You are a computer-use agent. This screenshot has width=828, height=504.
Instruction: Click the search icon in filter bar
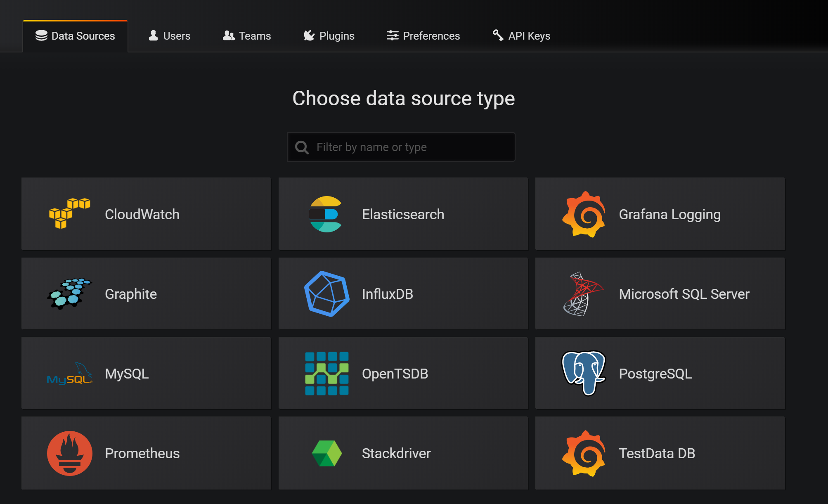coord(302,147)
